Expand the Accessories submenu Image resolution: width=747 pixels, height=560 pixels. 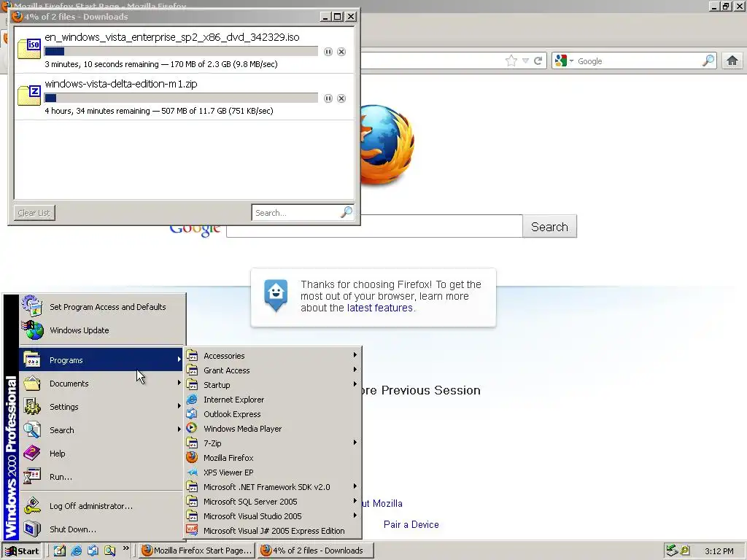coord(274,356)
